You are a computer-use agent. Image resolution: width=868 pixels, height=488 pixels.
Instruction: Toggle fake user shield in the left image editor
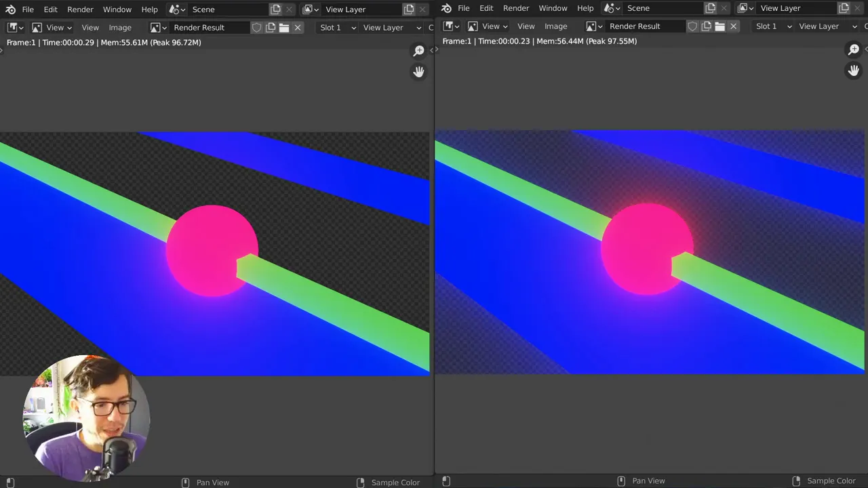257,28
